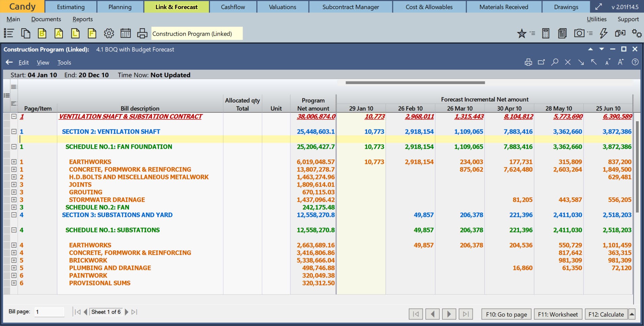The height and width of the screenshot is (326, 644).
Task: Click the X icon next to the magnifier
Action: (568, 62)
